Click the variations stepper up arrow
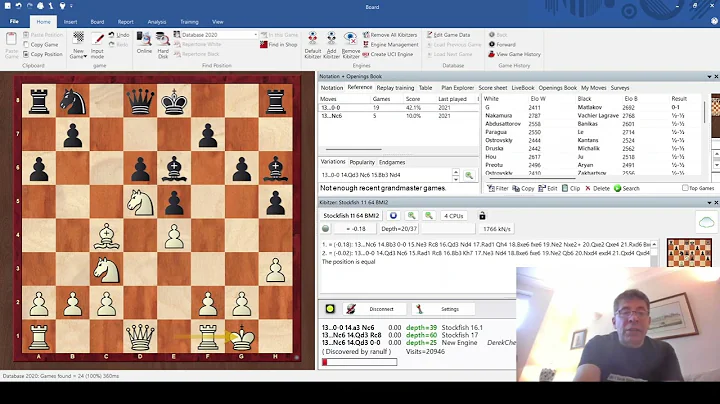The width and height of the screenshot is (720, 404). click(456, 172)
